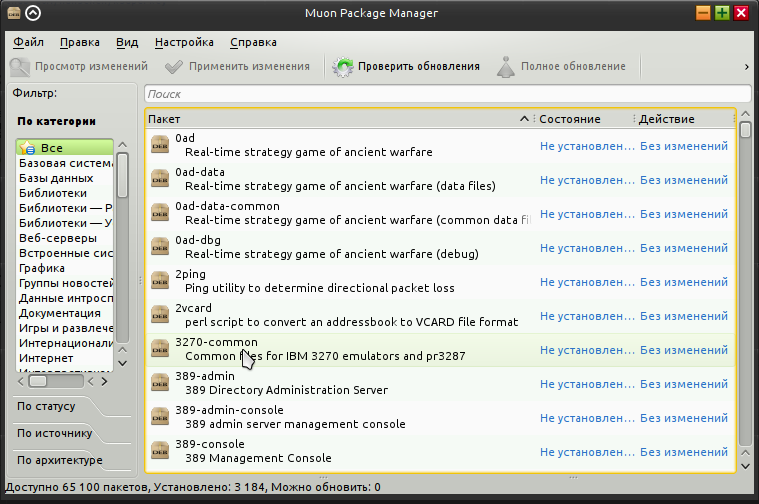Show hidden toolbar items via chevron arrow

pyautogui.click(x=746, y=67)
